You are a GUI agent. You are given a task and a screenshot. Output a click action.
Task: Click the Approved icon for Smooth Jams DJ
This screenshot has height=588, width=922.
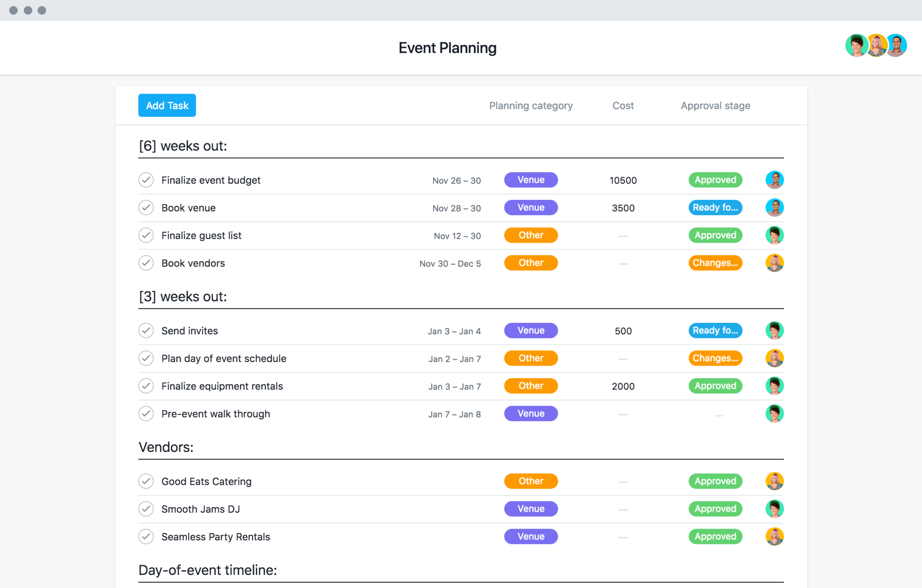[x=714, y=508]
